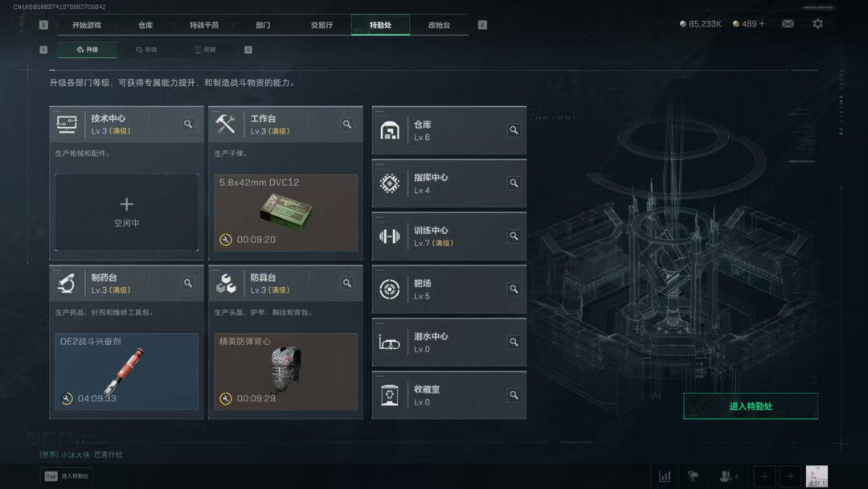Click the 指挥中心 department icon
868x489 pixels.
tap(389, 183)
